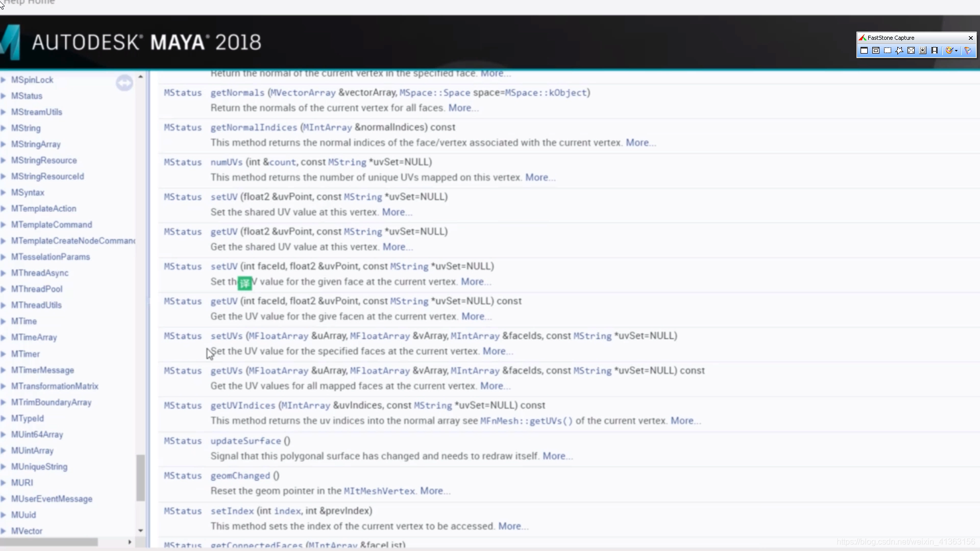The height and width of the screenshot is (551, 980).
Task: Select the Capture Freehand Region star icon
Action: tap(899, 51)
